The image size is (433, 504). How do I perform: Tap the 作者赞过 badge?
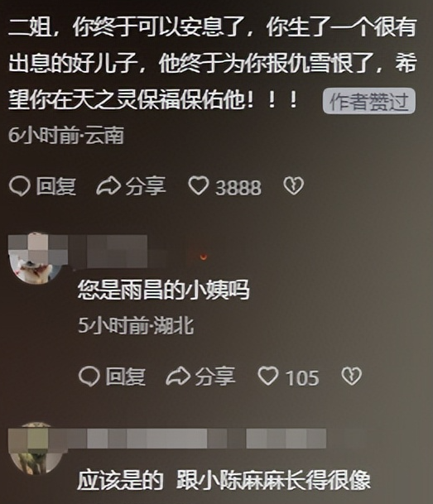click(369, 101)
